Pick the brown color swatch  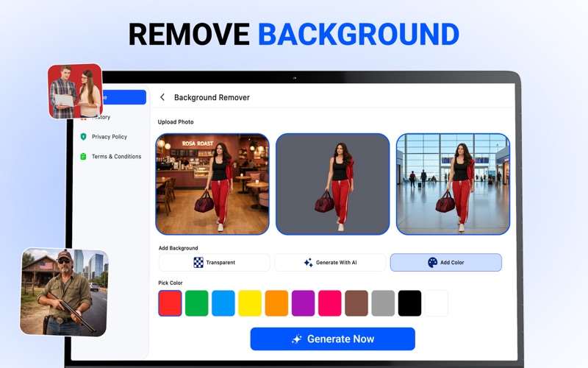[x=356, y=303]
